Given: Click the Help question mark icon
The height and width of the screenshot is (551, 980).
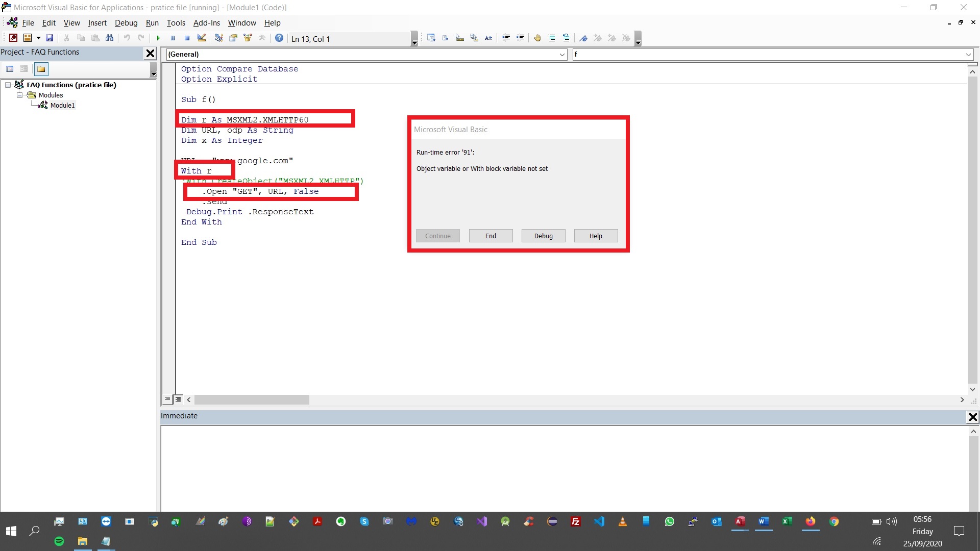Looking at the screenshot, I should click(279, 38).
